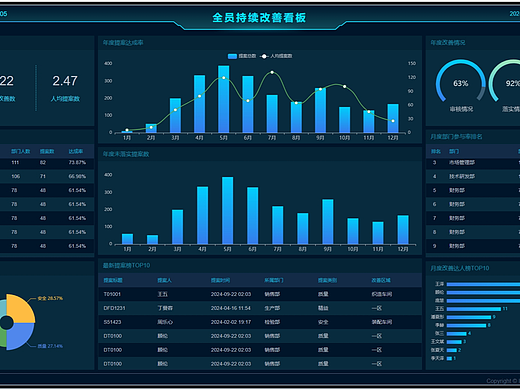Click the rank 7 财务部 row

[473, 218]
